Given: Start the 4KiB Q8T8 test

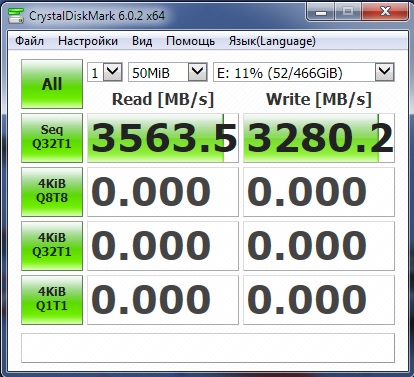Looking at the screenshot, I should point(52,192).
